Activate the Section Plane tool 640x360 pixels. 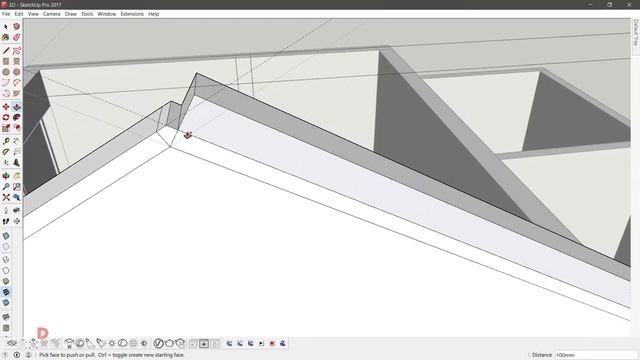tap(16, 221)
